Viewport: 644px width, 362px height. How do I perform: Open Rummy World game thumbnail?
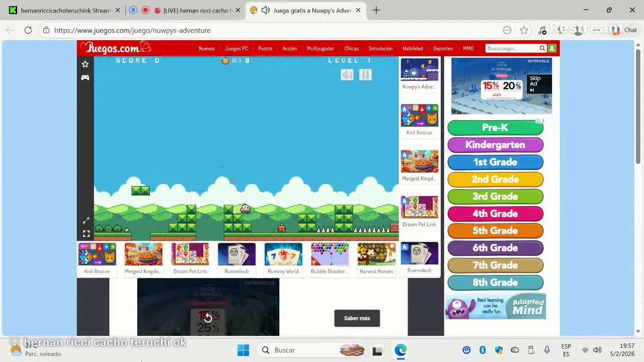(283, 254)
